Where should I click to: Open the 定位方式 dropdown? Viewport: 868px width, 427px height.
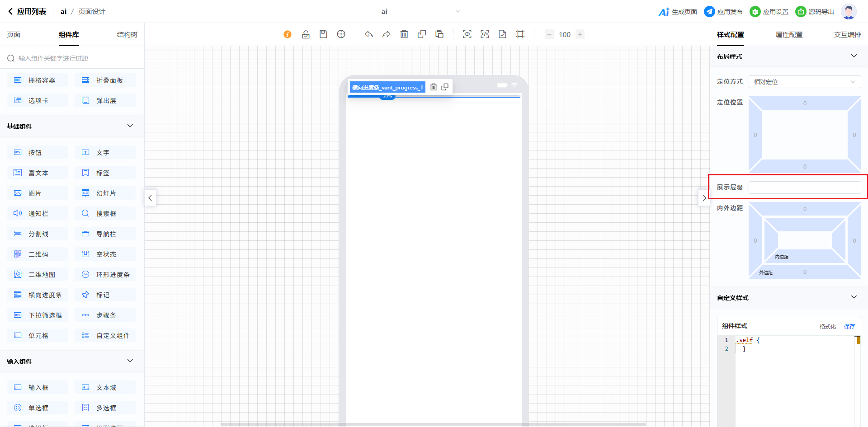(x=804, y=82)
